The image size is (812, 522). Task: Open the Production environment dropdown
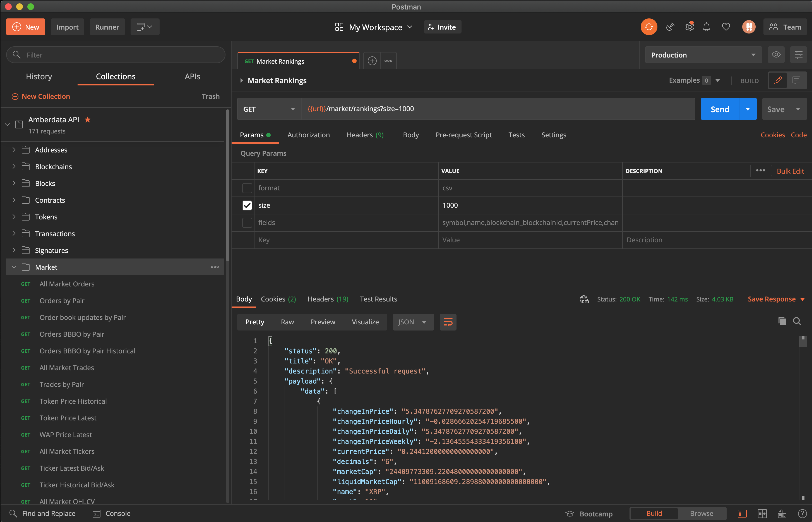pos(703,55)
